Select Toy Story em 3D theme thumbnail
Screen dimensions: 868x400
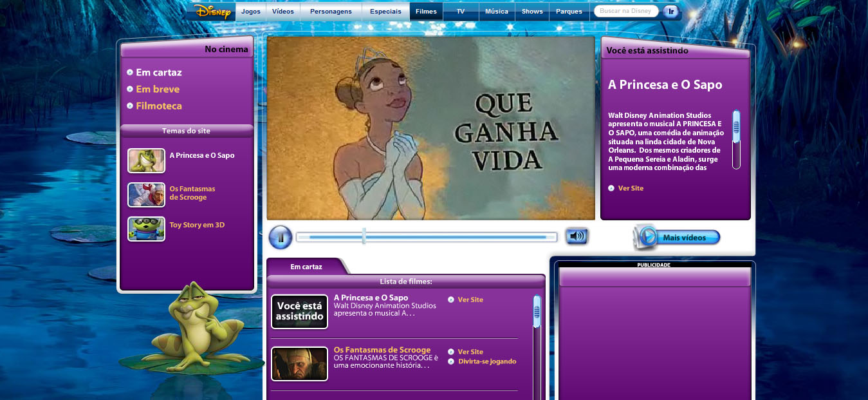click(146, 229)
